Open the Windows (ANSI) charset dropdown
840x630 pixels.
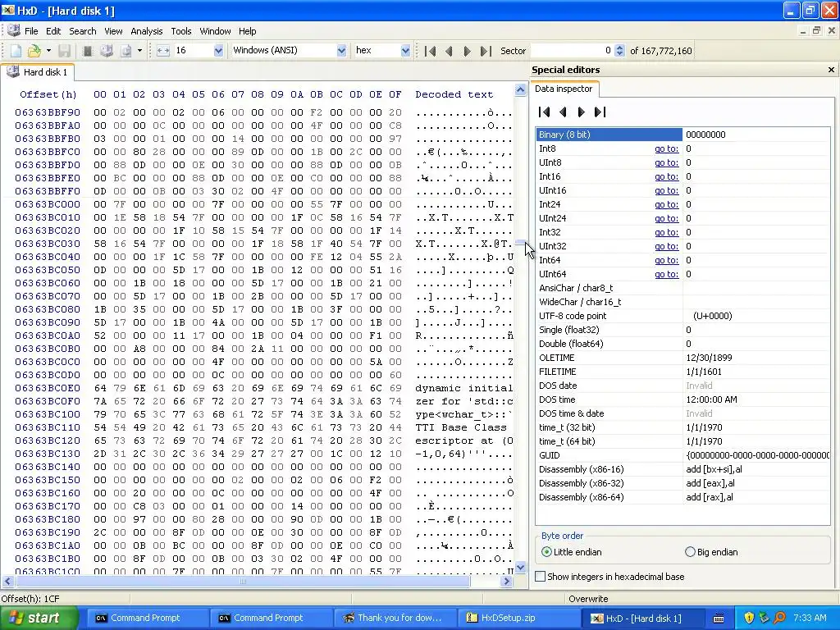pos(341,51)
